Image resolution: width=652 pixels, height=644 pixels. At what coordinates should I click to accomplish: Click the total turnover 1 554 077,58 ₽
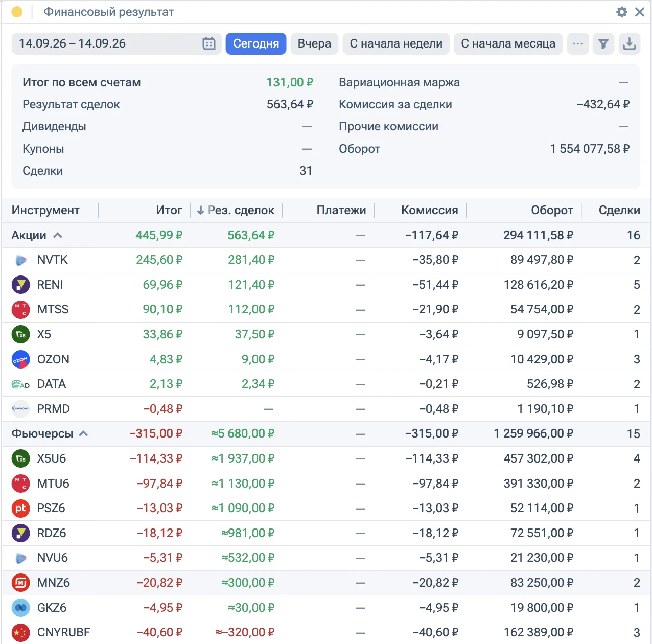(590, 149)
